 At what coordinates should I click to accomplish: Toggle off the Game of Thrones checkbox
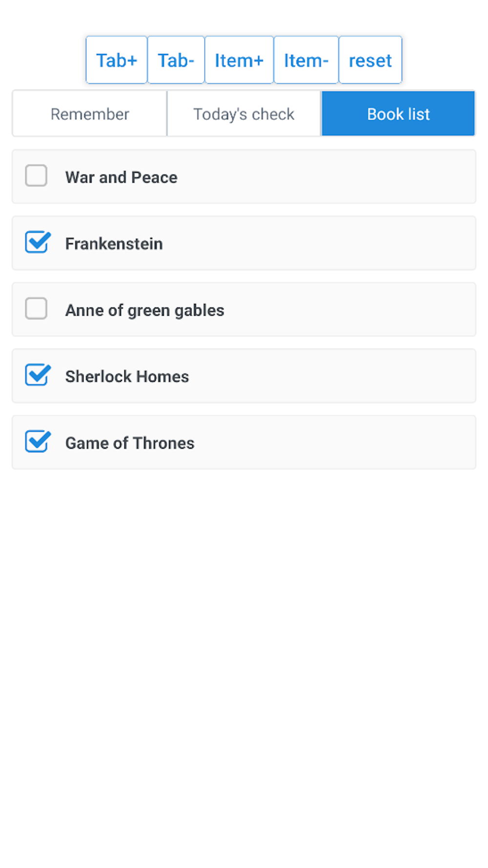coord(37,442)
